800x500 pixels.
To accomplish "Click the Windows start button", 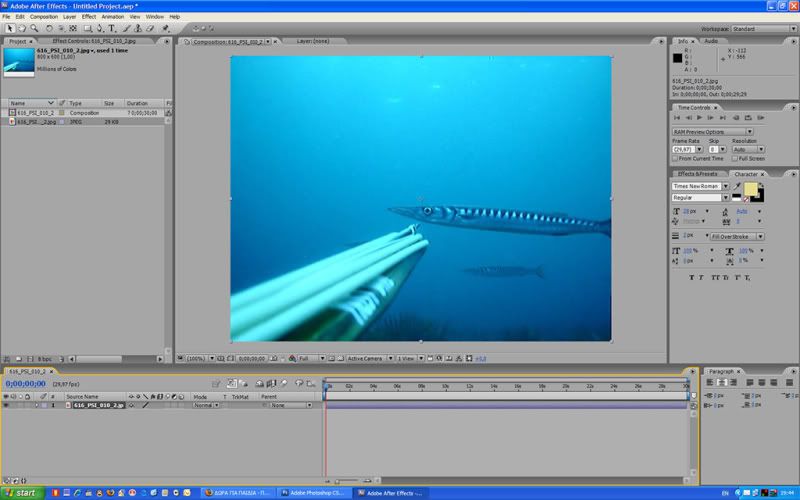I will [21, 493].
